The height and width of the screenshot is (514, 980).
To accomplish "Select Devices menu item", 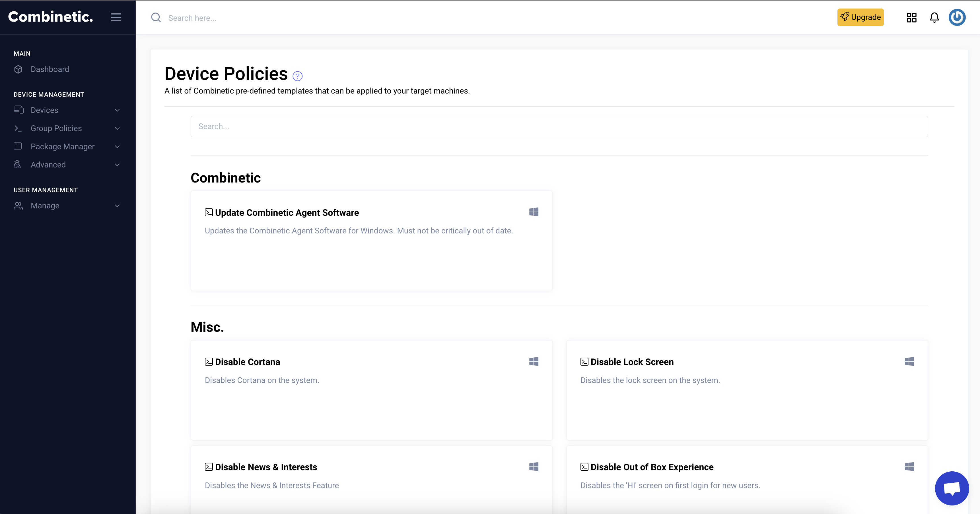I will [x=44, y=110].
